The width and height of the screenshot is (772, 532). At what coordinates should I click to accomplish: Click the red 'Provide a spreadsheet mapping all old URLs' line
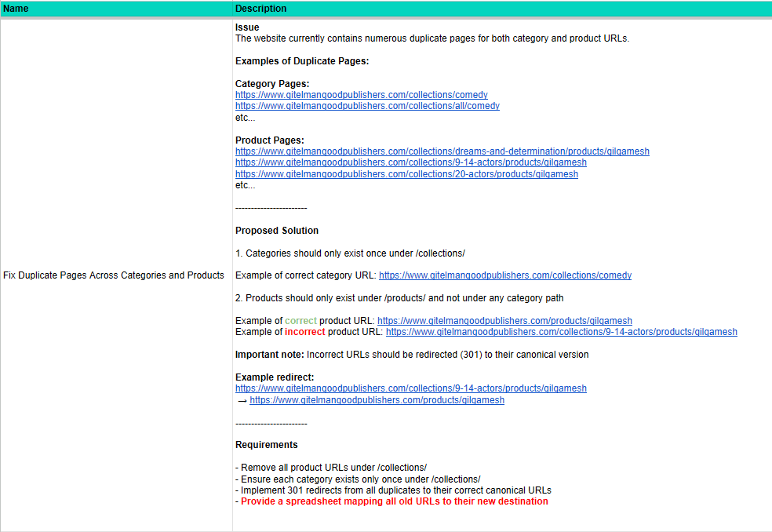pos(392,501)
